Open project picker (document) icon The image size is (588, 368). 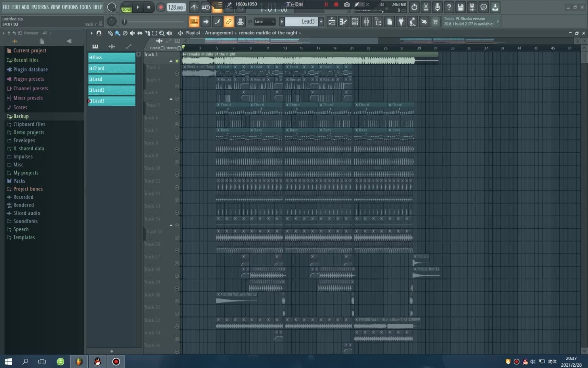click(x=389, y=22)
